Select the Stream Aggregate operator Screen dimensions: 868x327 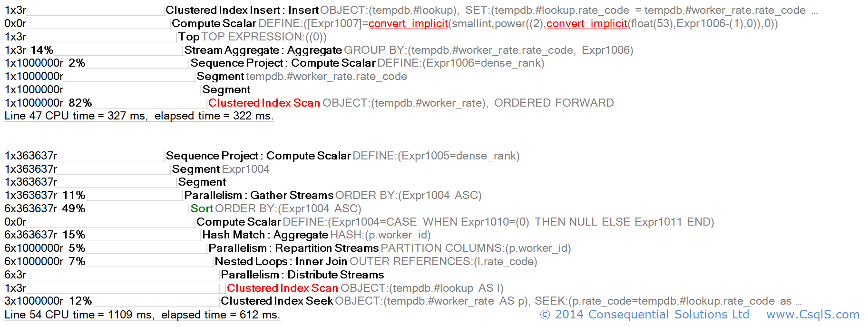tap(263, 50)
